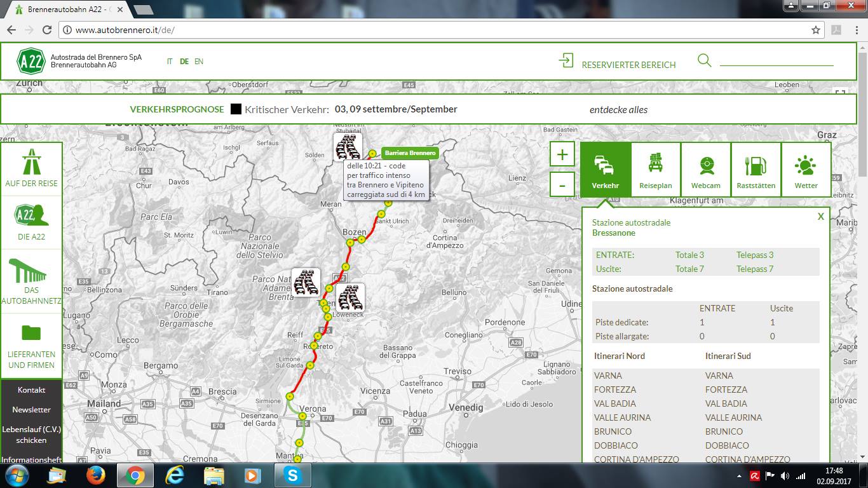Open Das Autobahnnetz section
Screen dimensions: 868x488
pyautogui.click(x=31, y=281)
